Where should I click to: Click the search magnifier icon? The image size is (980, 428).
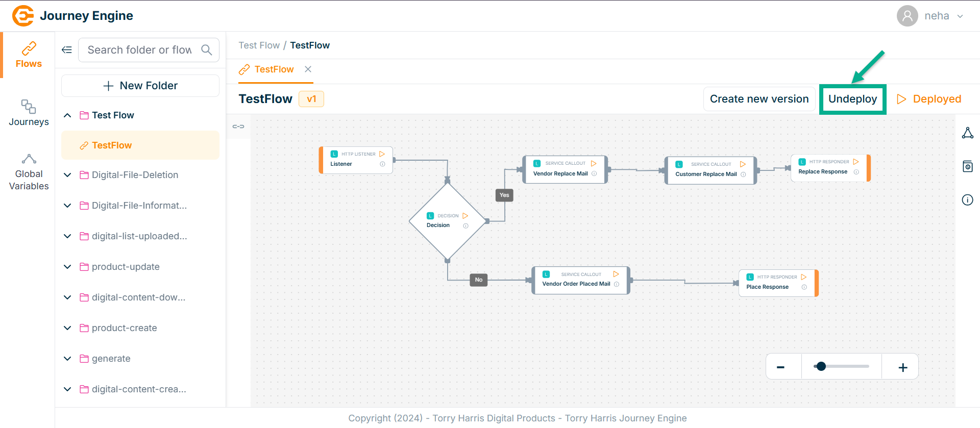(x=206, y=50)
